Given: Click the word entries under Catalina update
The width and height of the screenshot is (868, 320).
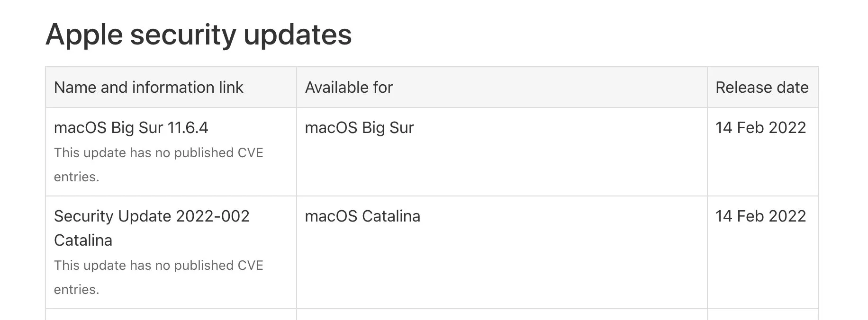Looking at the screenshot, I should (76, 290).
